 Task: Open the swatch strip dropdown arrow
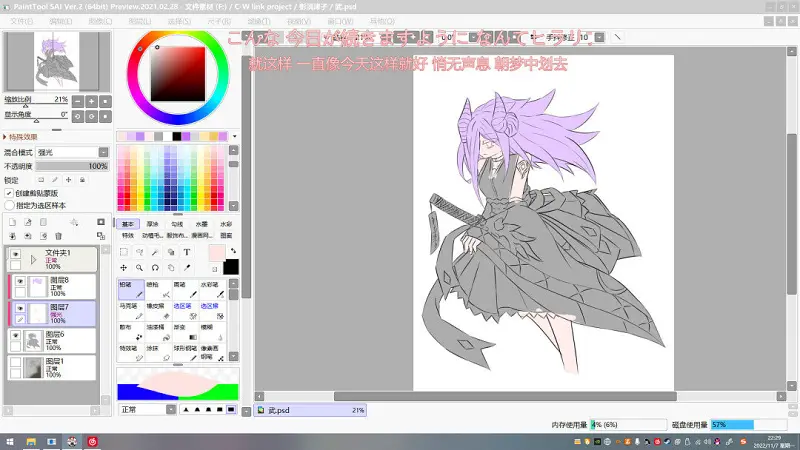pyautogui.click(x=235, y=136)
